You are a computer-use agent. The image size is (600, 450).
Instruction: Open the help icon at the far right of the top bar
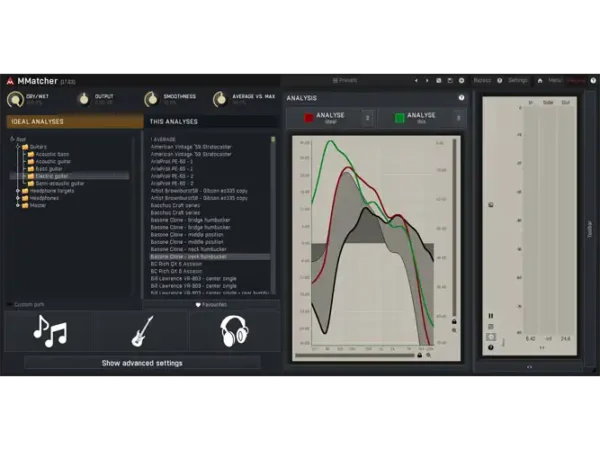click(593, 80)
